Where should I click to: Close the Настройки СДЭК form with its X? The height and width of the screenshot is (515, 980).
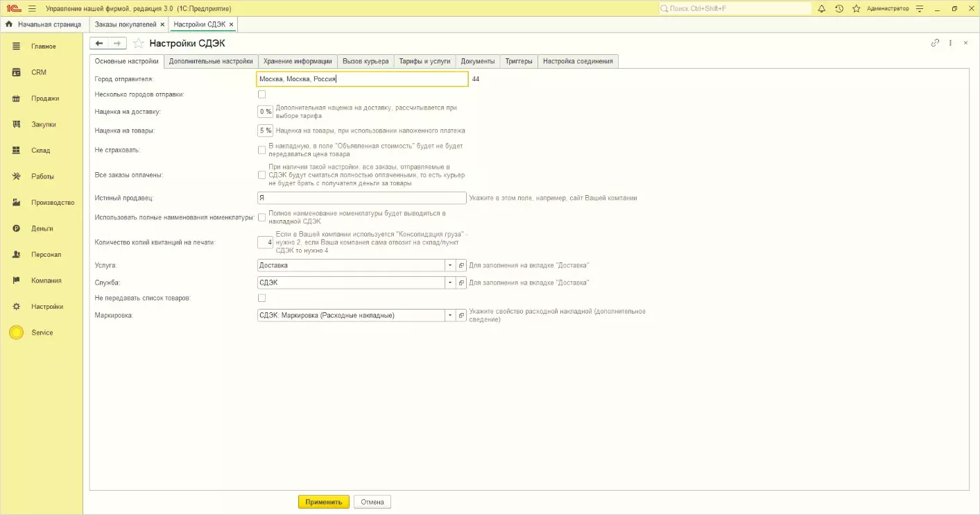[965, 42]
